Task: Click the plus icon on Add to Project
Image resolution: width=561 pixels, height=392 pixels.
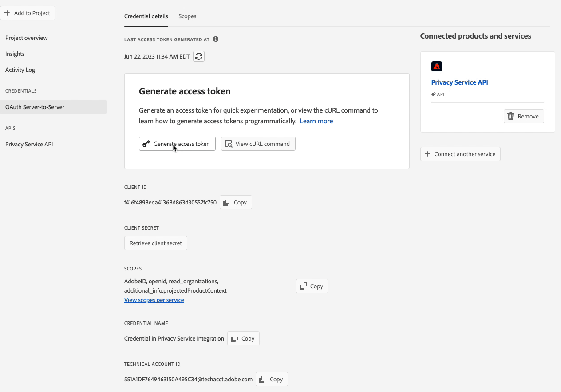Action: [7, 13]
